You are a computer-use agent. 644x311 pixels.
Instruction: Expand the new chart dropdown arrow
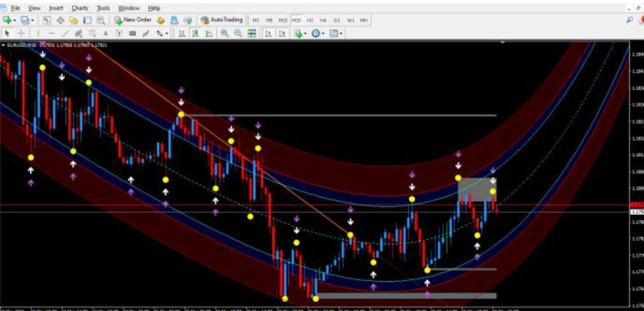click(16, 20)
